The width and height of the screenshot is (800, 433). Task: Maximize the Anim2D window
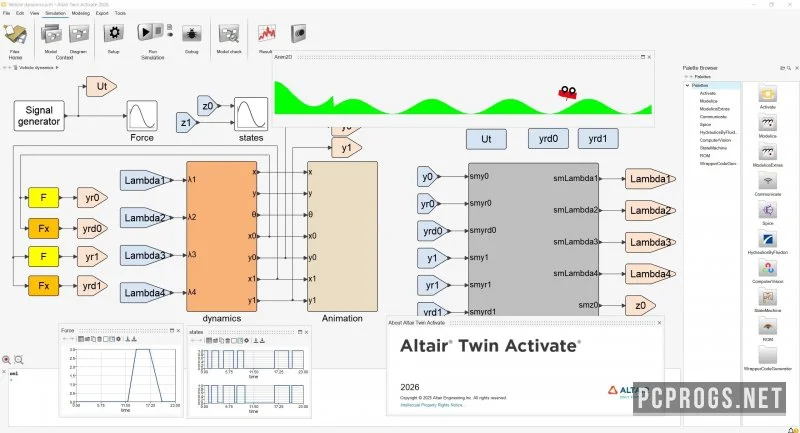(x=643, y=57)
